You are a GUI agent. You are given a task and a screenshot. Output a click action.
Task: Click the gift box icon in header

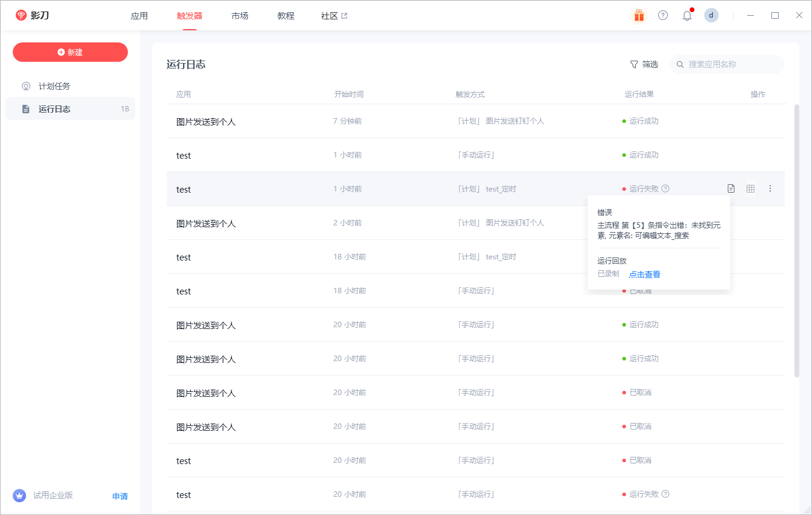tap(639, 16)
